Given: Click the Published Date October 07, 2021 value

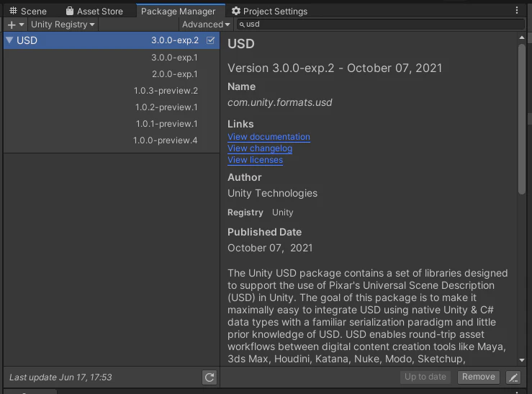Looking at the screenshot, I should pyautogui.click(x=270, y=248).
